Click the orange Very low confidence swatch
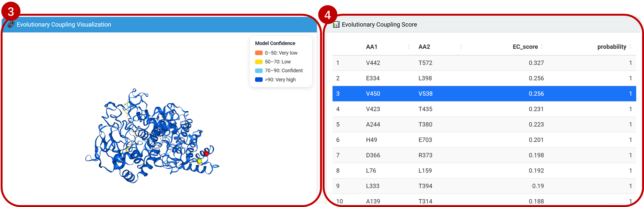The height and width of the screenshot is (207, 644). point(259,53)
